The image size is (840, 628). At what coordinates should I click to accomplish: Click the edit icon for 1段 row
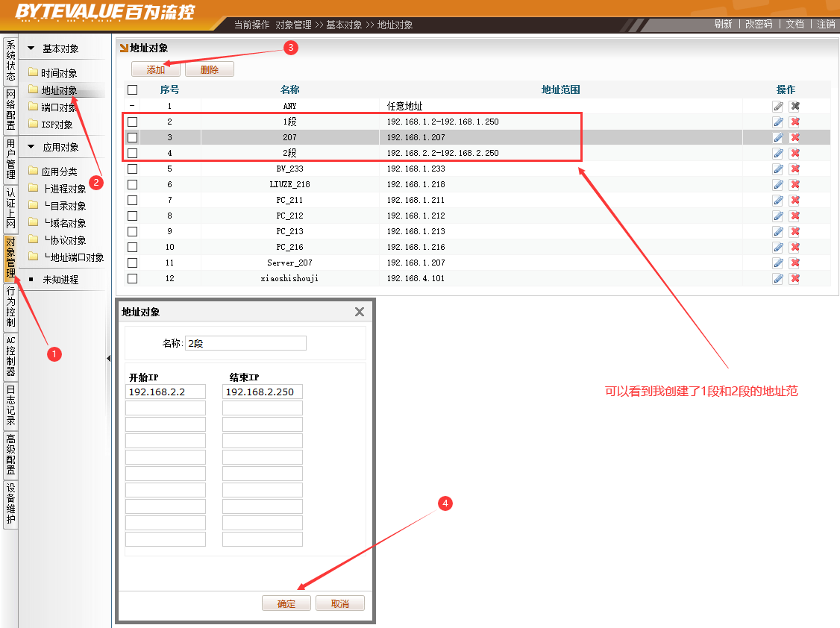click(x=777, y=122)
